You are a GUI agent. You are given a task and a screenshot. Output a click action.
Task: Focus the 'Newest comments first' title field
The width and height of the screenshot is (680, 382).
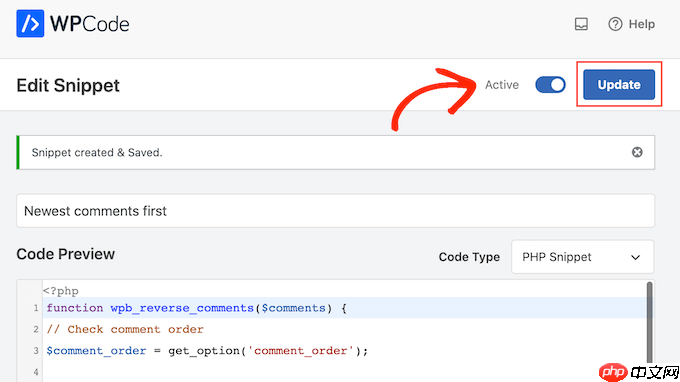pyautogui.click(x=335, y=211)
